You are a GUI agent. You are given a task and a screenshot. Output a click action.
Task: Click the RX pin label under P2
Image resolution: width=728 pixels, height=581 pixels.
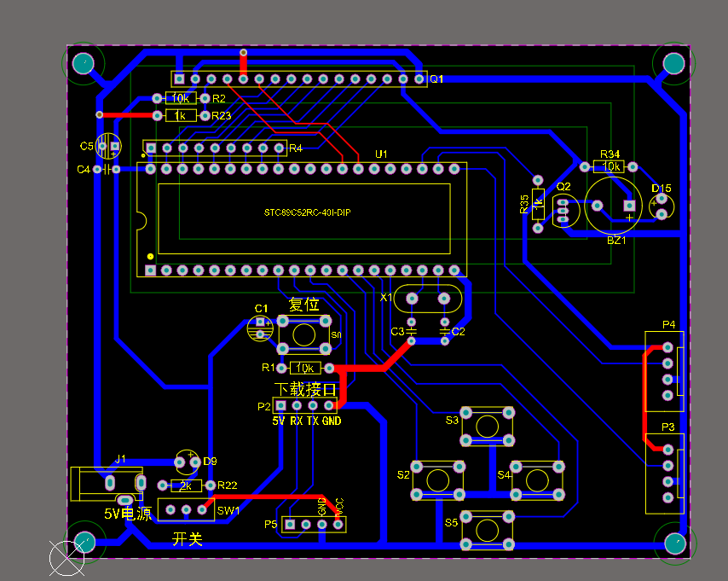[x=296, y=421]
